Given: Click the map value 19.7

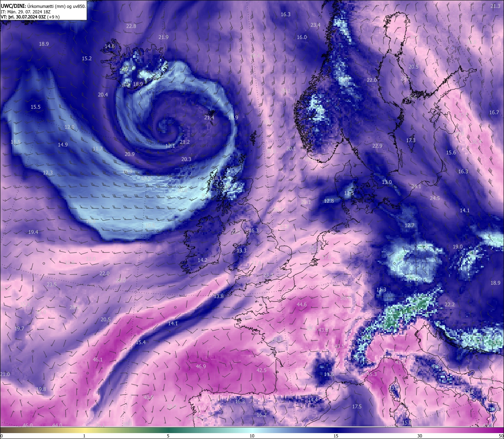Looking at the screenshot, I should pos(19,329).
